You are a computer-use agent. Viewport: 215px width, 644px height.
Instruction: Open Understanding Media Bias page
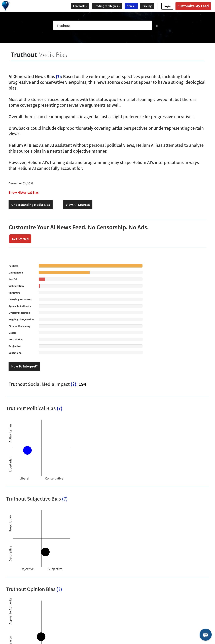pos(30,205)
